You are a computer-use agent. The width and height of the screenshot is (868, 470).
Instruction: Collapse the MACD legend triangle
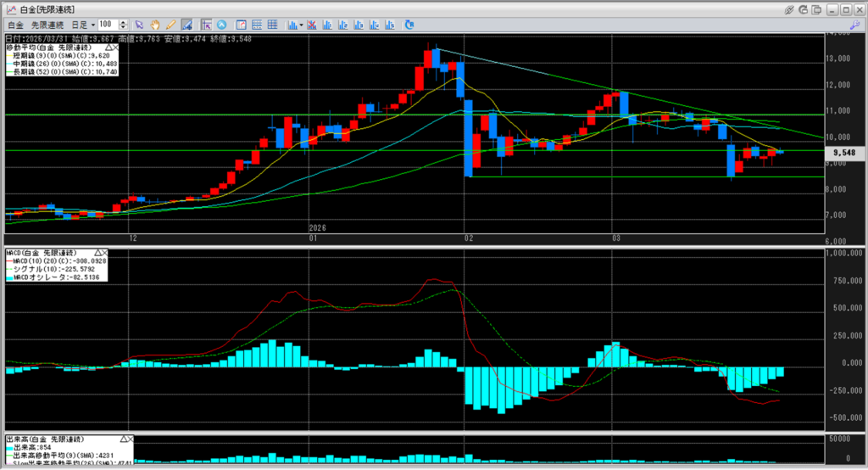[x=96, y=253]
